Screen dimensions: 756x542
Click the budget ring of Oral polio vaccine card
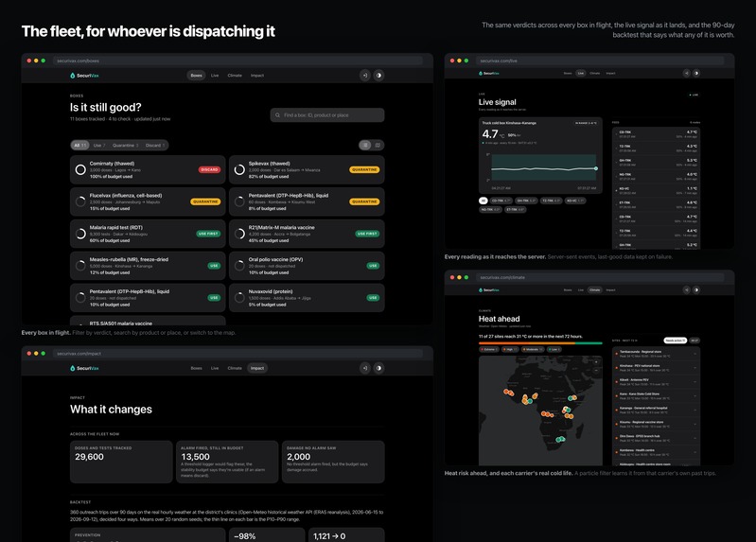(239, 266)
